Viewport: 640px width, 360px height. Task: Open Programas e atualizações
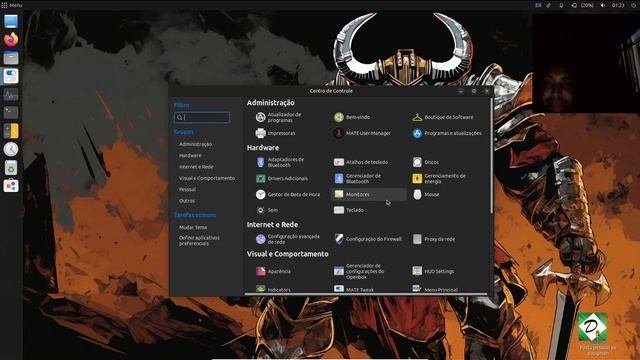(447, 133)
